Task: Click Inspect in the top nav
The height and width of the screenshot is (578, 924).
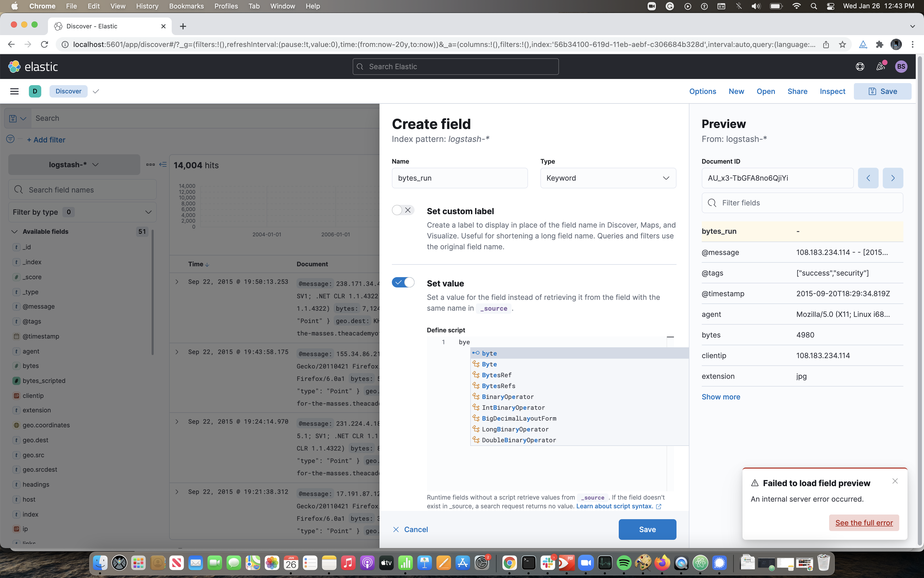Action: point(832,91)
